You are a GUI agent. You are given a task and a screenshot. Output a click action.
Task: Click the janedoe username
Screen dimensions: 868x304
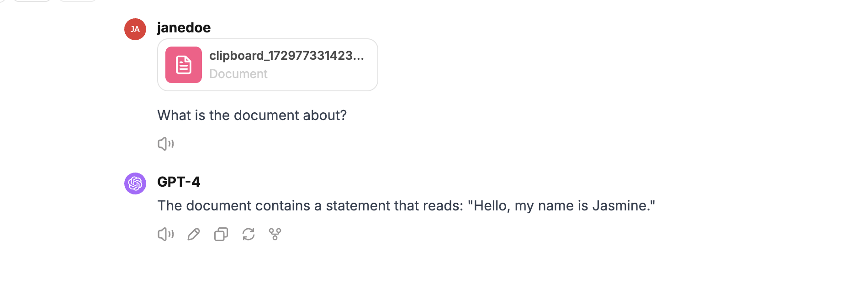click(184, 28)
